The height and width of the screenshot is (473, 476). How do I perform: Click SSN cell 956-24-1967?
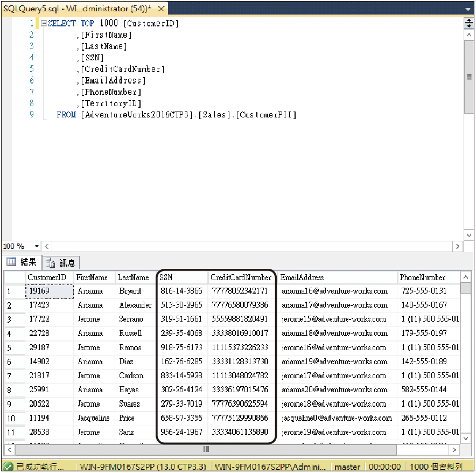(181, 432)
